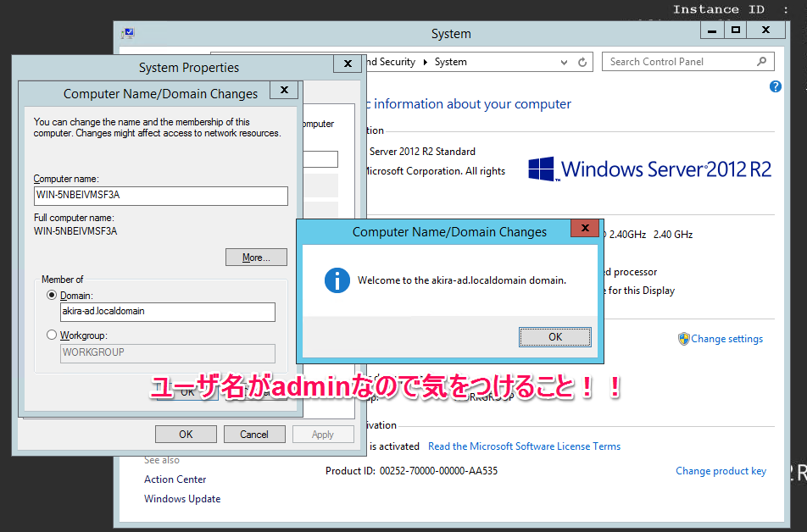Click the System window title bar icon

pyautogui.click(x=127, y=34)
